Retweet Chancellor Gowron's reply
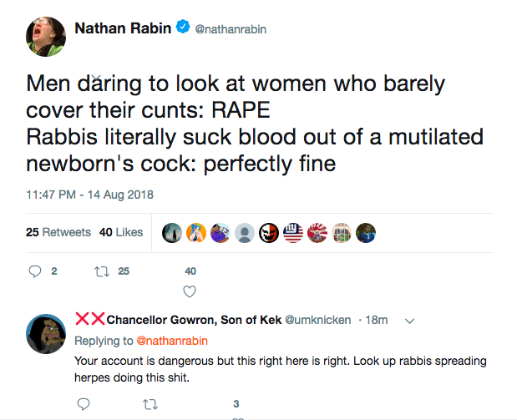 [x=150, y=404]
